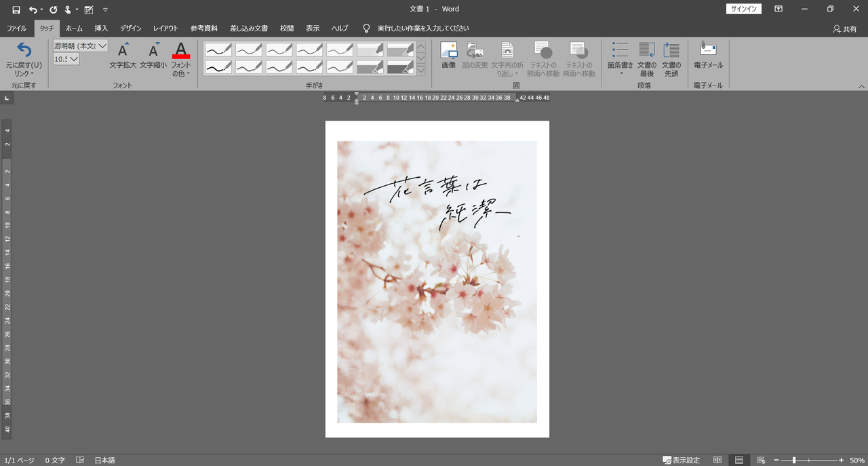Select the gray highlighter in bottom pen row
Viewport: 868px width, 466px height.
370,66
